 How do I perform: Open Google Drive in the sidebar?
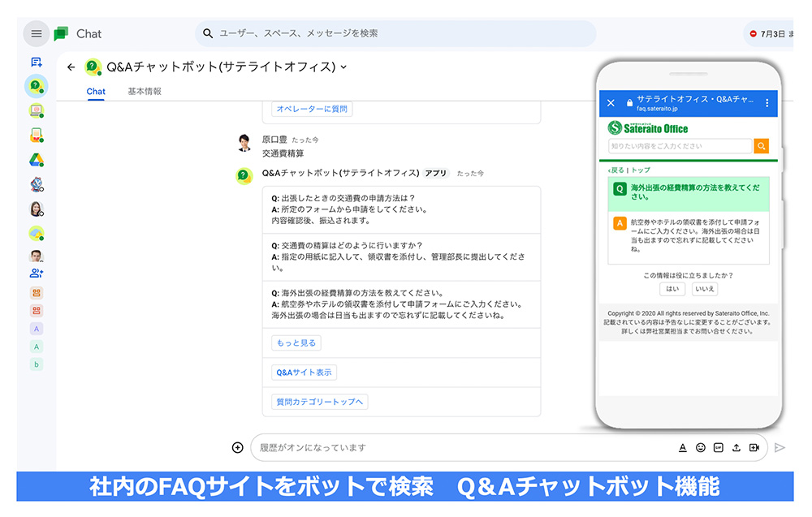tap(37, 160)
